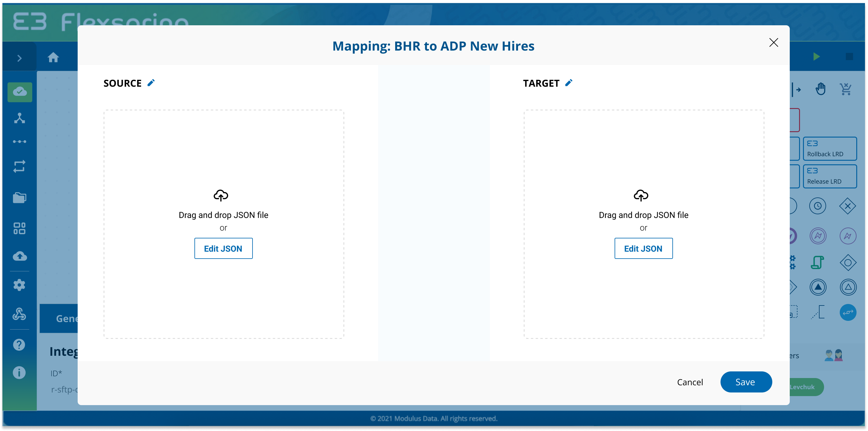Select the rightmost purple signal circle icon
Screen dimensions: 868x431
coord(848,236)
